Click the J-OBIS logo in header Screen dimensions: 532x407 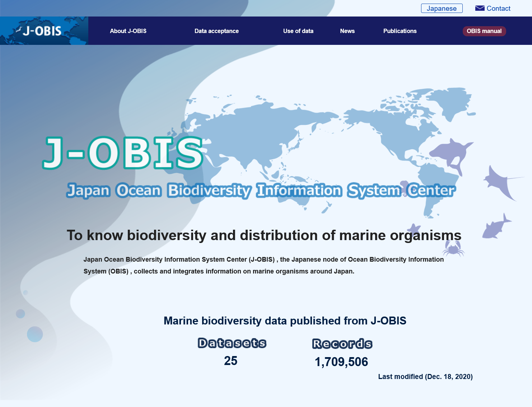pos(44,31)
